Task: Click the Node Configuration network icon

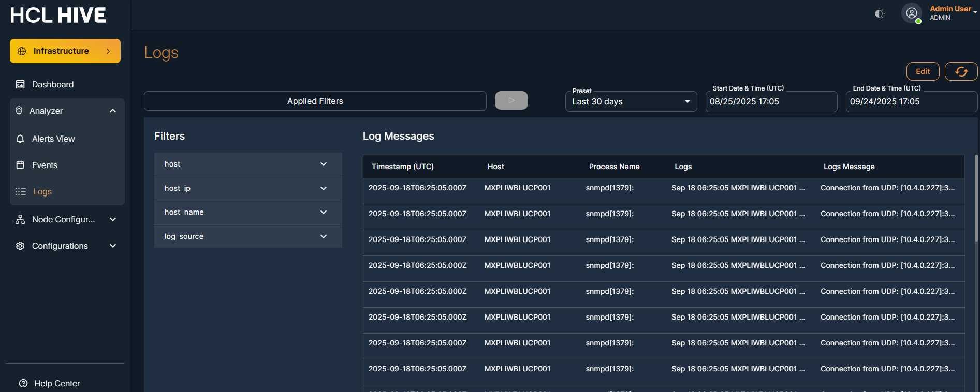Action: point(20,219)
